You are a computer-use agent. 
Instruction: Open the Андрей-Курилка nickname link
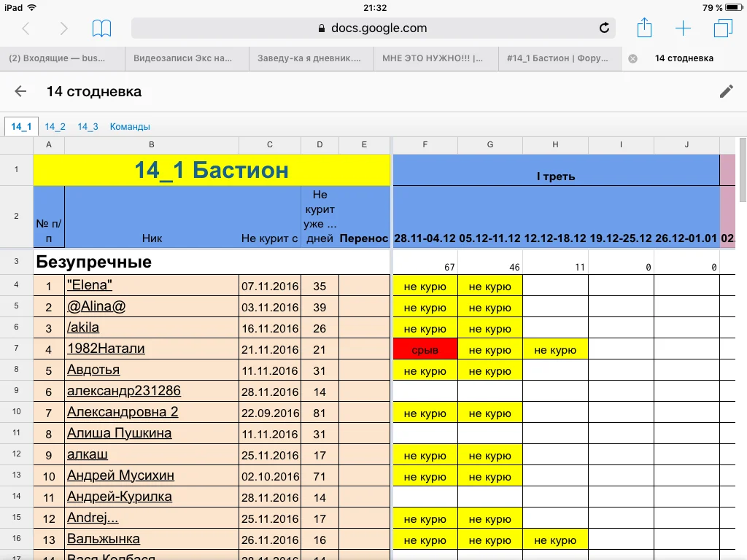point(119,496)
